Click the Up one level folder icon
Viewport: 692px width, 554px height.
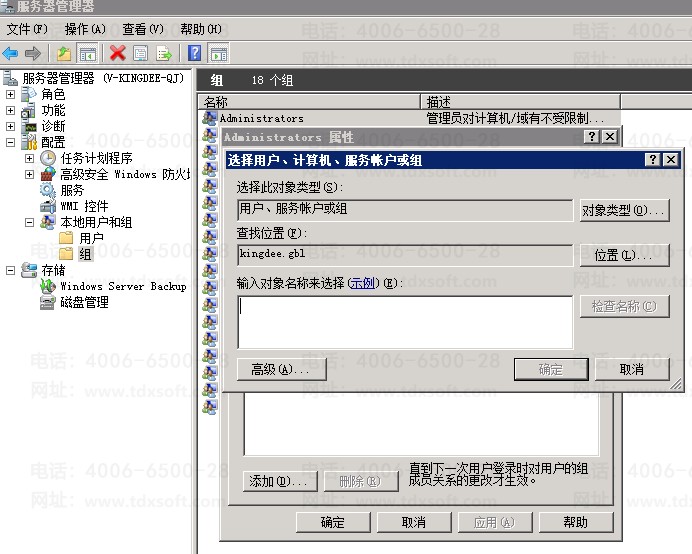[x=64, y=53]
